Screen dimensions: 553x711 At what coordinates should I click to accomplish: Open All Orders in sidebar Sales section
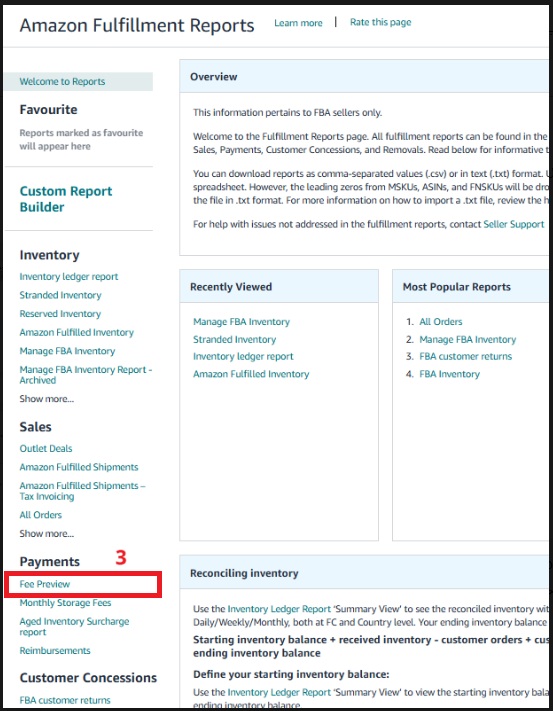40,515
